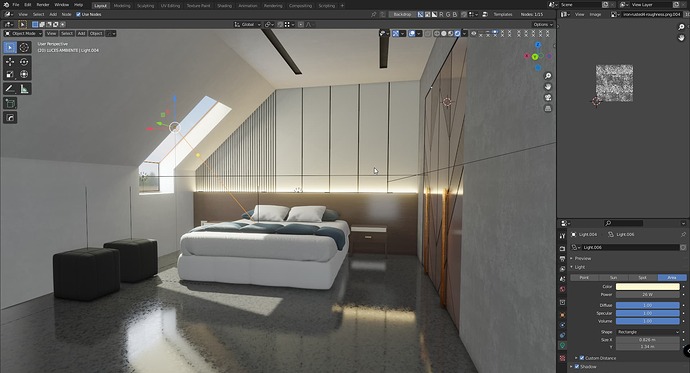Open the Options dropdown in viewport
690x373 pixels.
tap(543, 25)
